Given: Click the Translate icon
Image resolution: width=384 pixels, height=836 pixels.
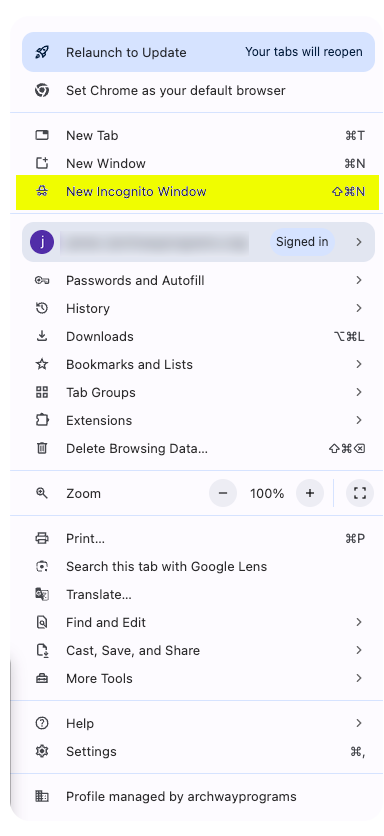Looking at the screenshot, I should 42,594.
